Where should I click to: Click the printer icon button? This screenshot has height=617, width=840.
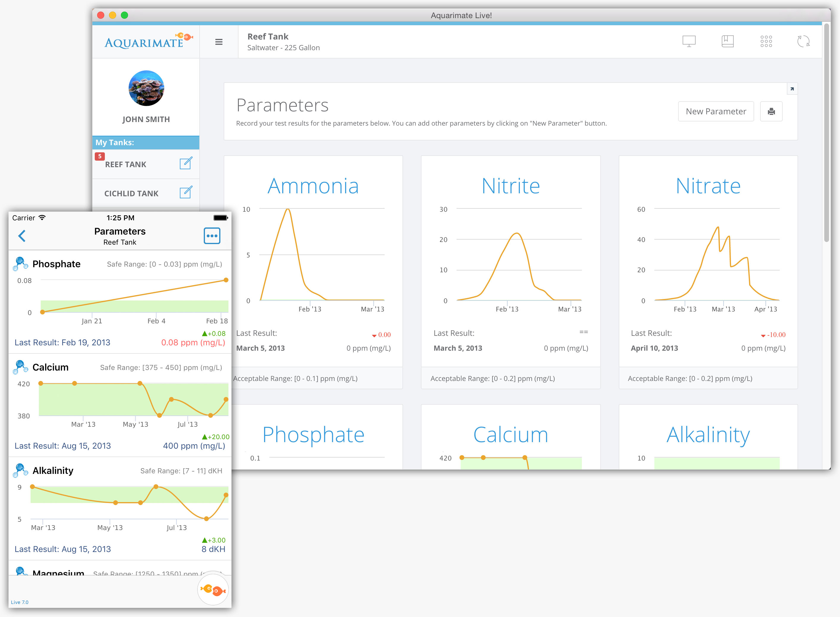click(x=771, y=111)
